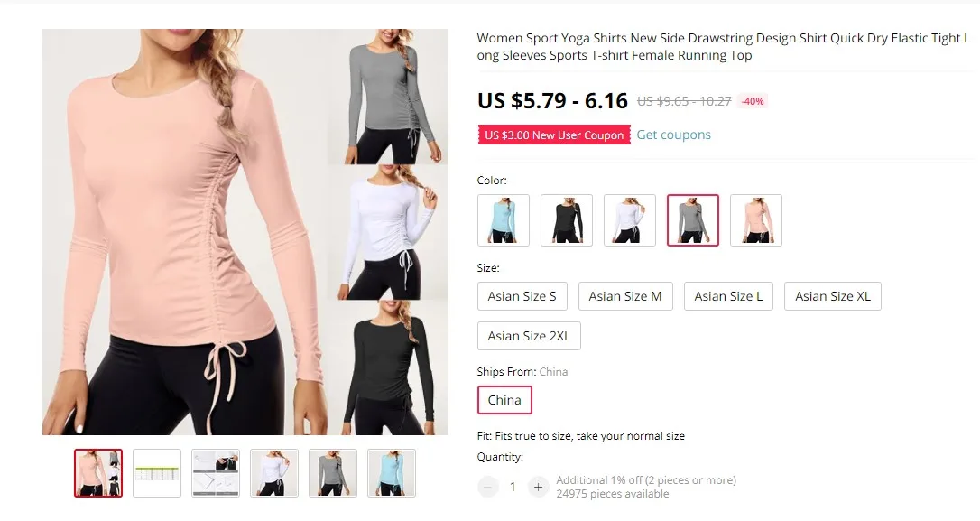Choose Asian Size L
The image size is (980, 521).
click(728, 296)
